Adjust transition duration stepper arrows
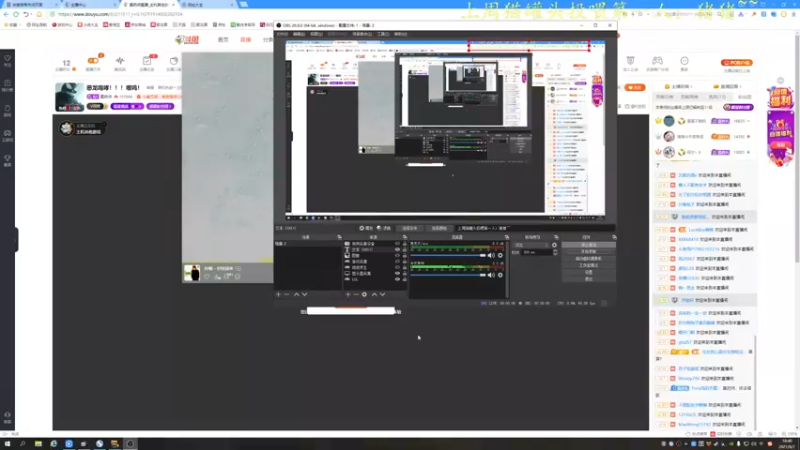This screenshot has width=800, height=450. point(555,252)
